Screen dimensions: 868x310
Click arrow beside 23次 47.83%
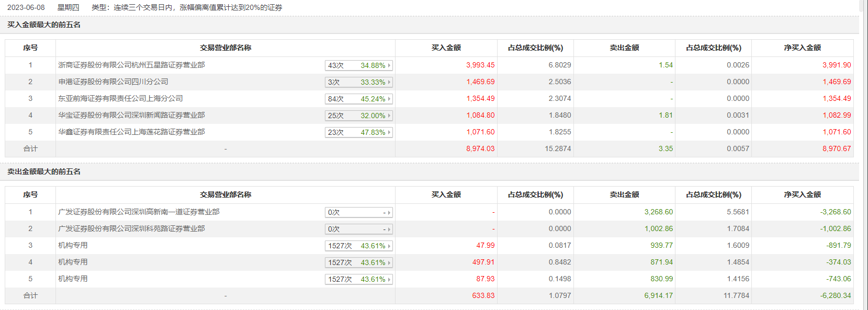click(389, 132)
